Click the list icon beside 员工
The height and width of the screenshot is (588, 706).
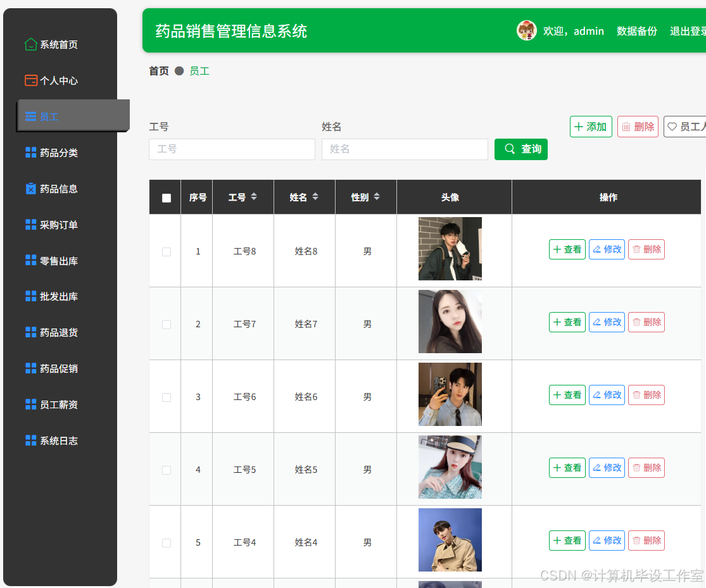30,116
